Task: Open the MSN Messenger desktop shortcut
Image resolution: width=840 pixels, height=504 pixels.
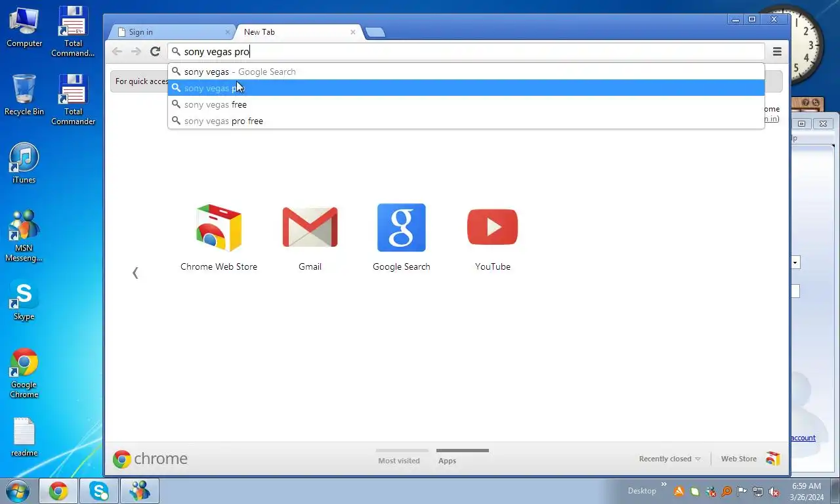Action: tap(24, 236)
